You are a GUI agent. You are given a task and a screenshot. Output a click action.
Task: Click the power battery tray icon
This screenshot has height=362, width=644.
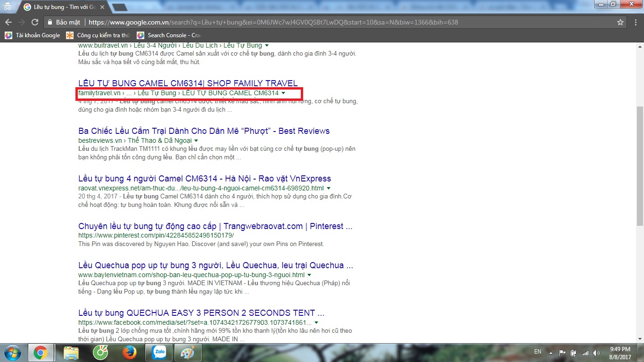pyautogui.click(x=574, y=353)
